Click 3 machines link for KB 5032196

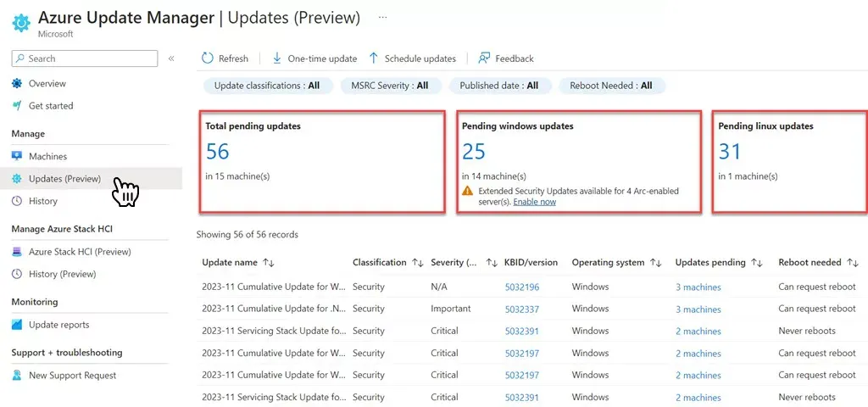click(698, 287)
